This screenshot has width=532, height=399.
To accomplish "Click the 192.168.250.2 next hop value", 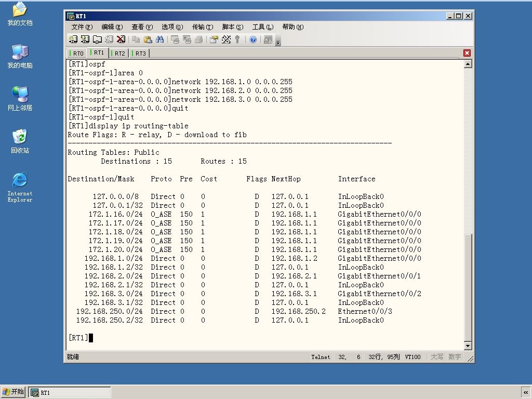I will [x=299, y=311].
